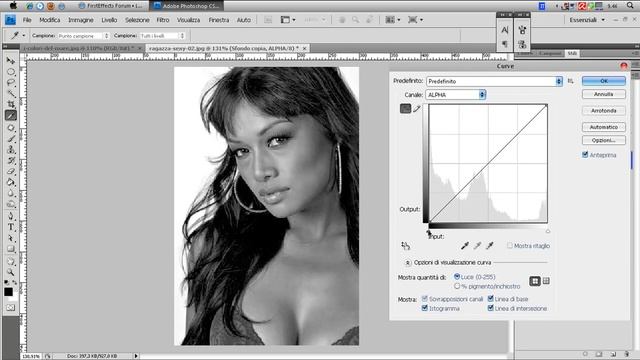Select the Hand tool

coord(11,261)
